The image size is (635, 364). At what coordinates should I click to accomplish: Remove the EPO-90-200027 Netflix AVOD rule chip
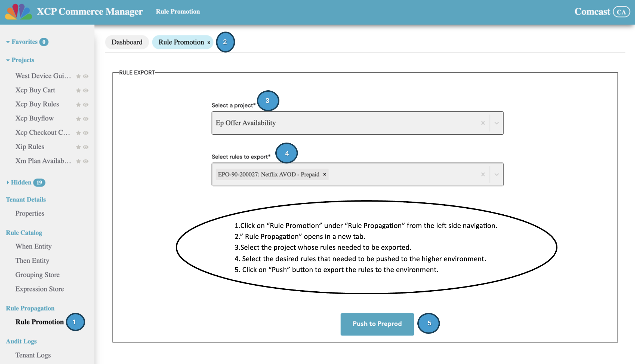tap(324, 174)
